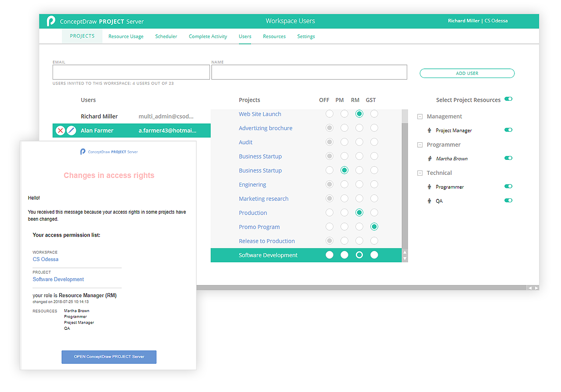Switch to the Resource Usage tab

[126, 36]
